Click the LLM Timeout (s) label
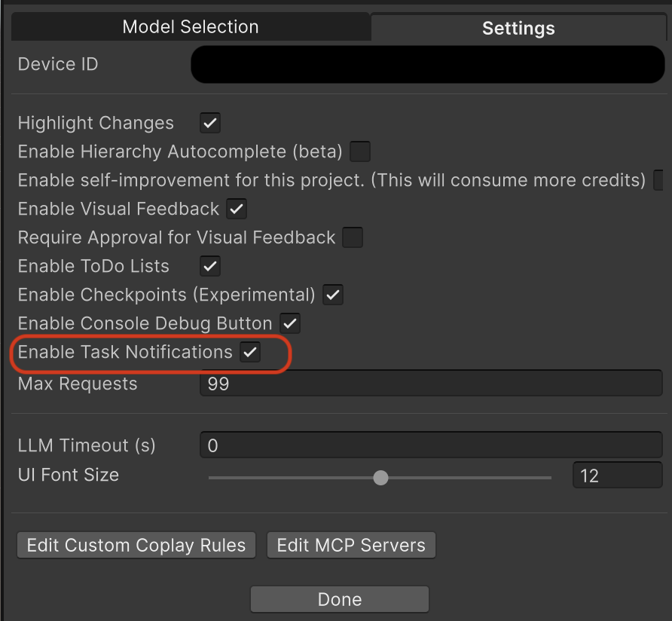Screen dimensions: 672x621 pyautogui.click(x=87, y=445)
